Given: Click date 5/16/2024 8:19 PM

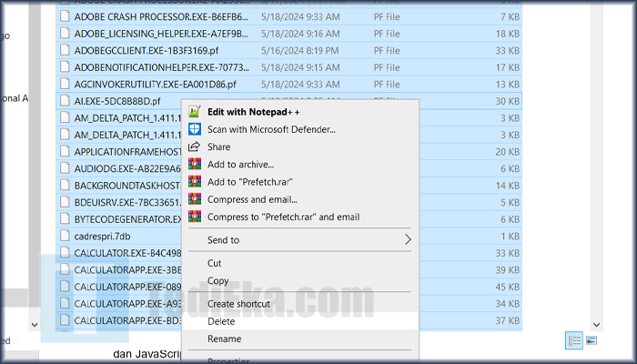Looking at the screenshot, I should point(299,50).
